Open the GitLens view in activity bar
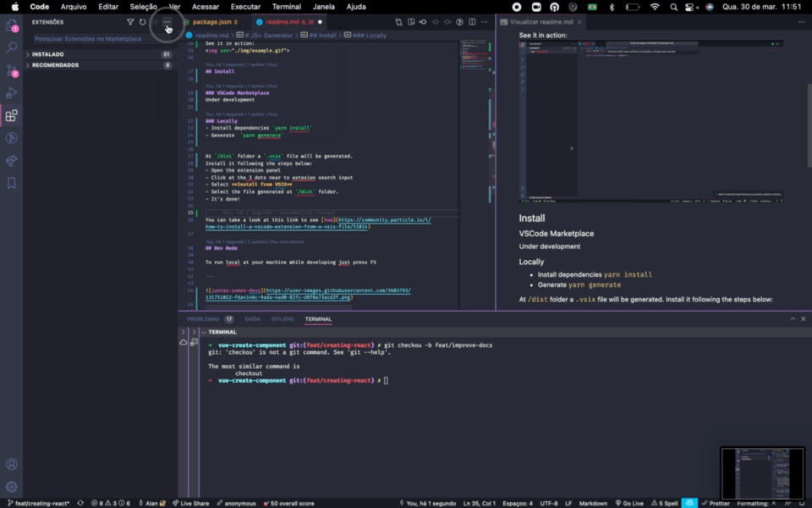Image resolution: width=812 pixels, height=508 pixels. [11, 138]
